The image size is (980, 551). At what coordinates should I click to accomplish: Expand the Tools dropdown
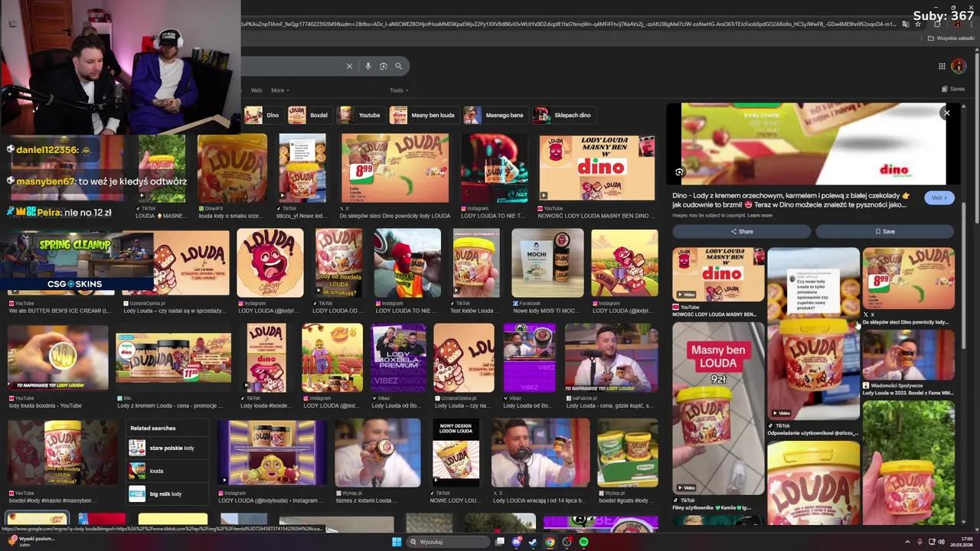pos(398,90)
